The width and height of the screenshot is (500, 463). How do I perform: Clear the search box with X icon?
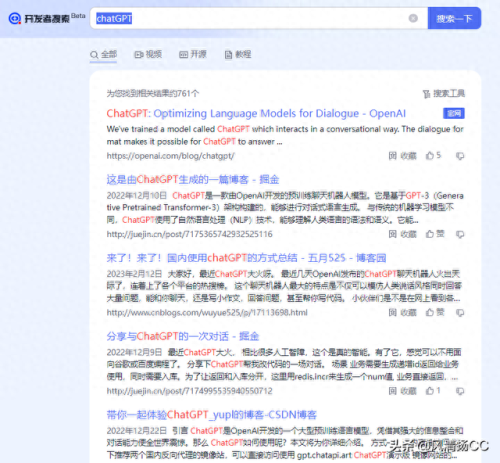[413, 18]
